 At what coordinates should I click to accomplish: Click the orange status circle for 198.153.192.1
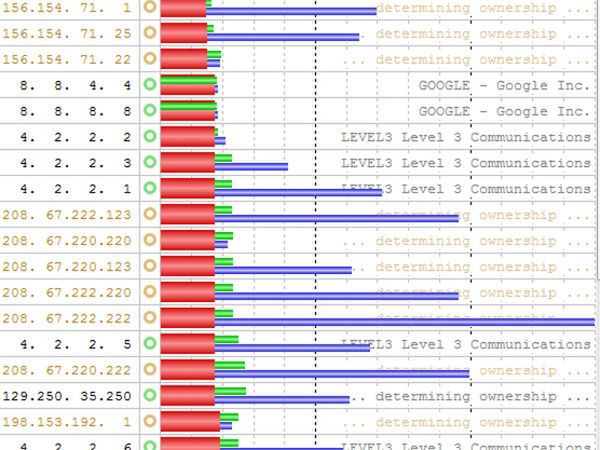(x=150, y=421)
